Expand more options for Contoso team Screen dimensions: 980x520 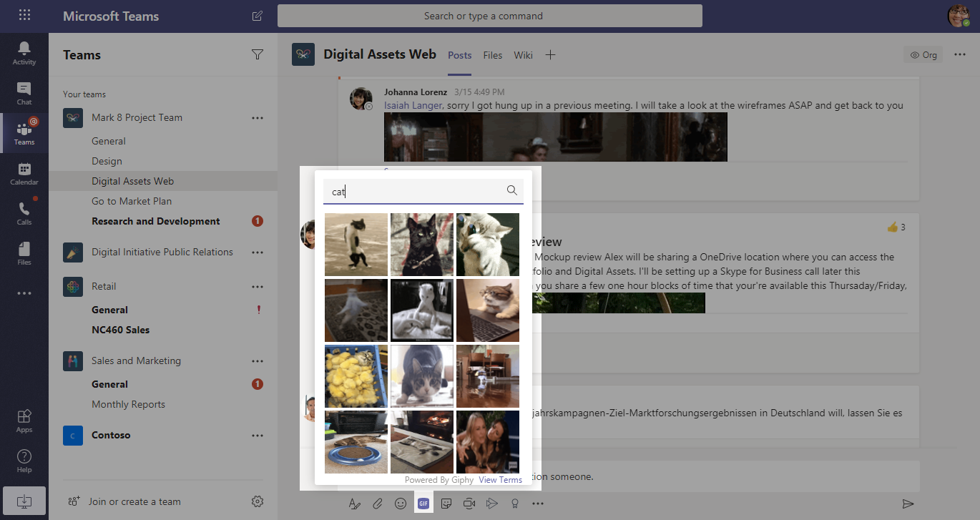click(258, 436)
